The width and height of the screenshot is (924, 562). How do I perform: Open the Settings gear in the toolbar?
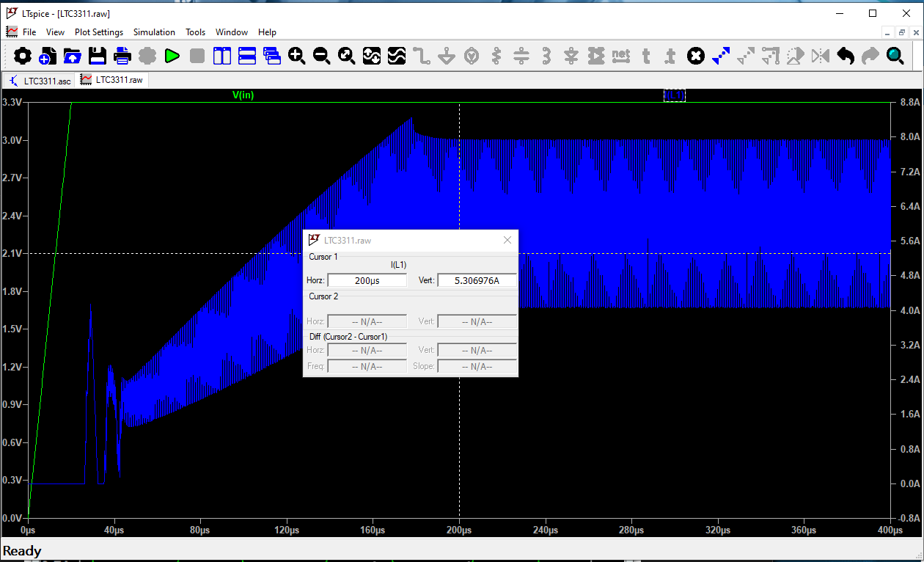point(23,56)
